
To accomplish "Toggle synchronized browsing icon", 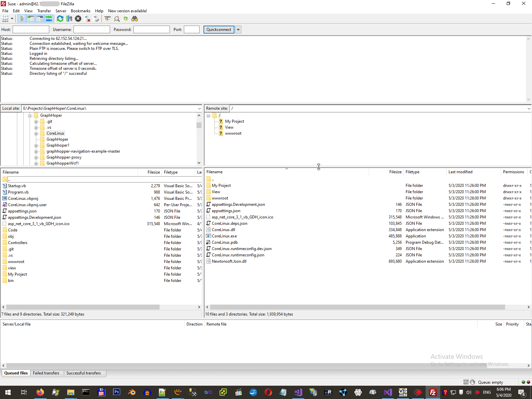I will point(126,19).
